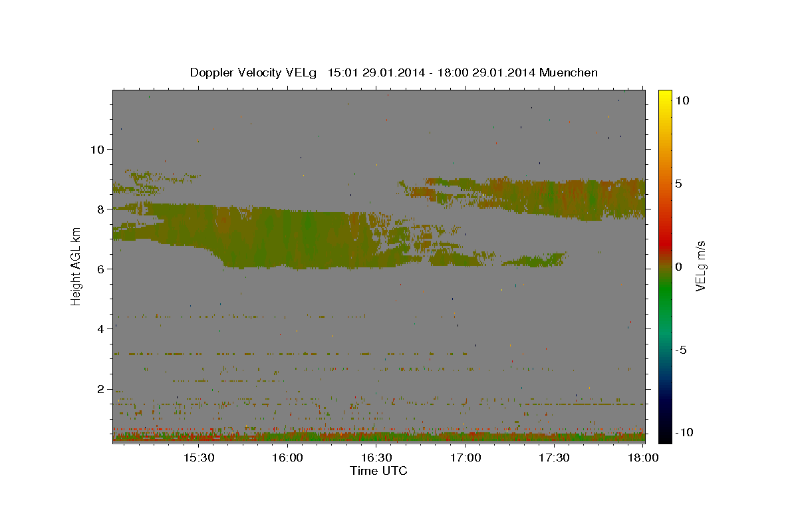Click the colorbar value -5 label

click(x=680, y=350)
